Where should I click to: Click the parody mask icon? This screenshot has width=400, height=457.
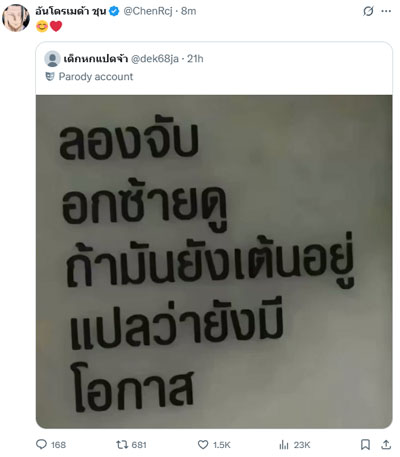coord(50,77)
